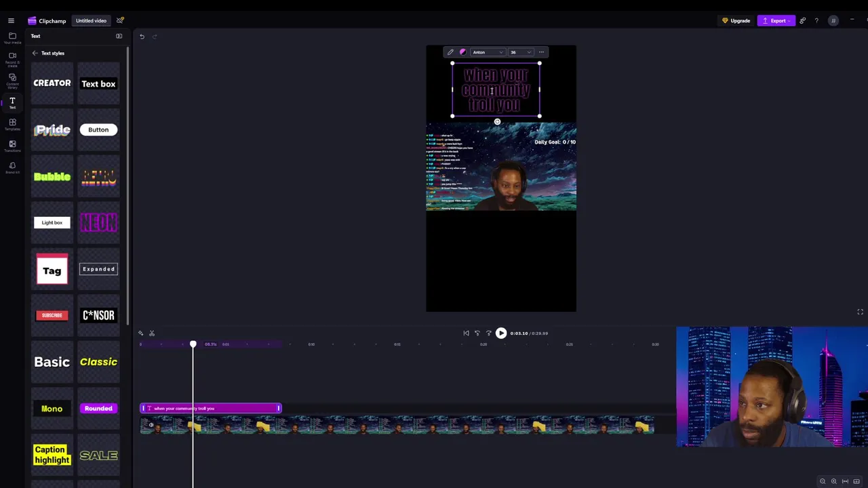
Task: Open the text color swatch
Action: [462, 52]
